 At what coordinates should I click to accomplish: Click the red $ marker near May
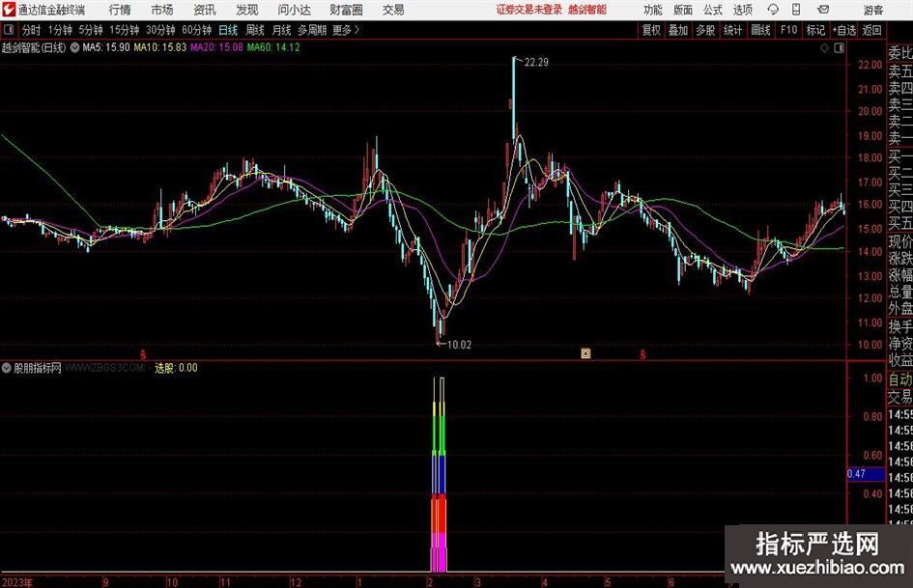click(x=642, y=354)
